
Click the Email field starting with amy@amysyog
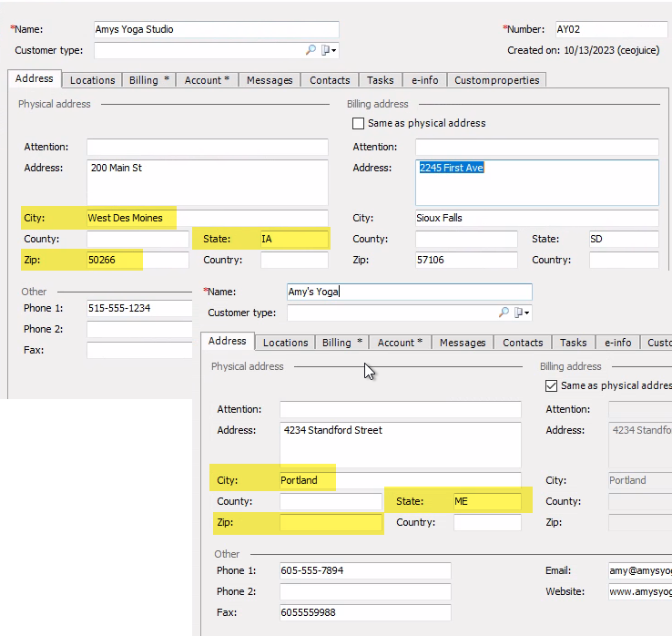click(x=640, y=570)
